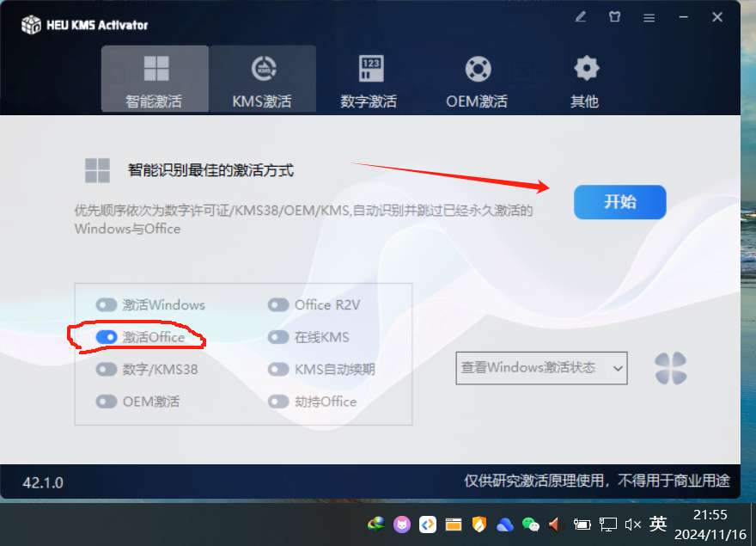Screen dimensions: 756x546
Task: Enable the 劫持Office switch
Action: pyautogui.click(x=278, y=402)
